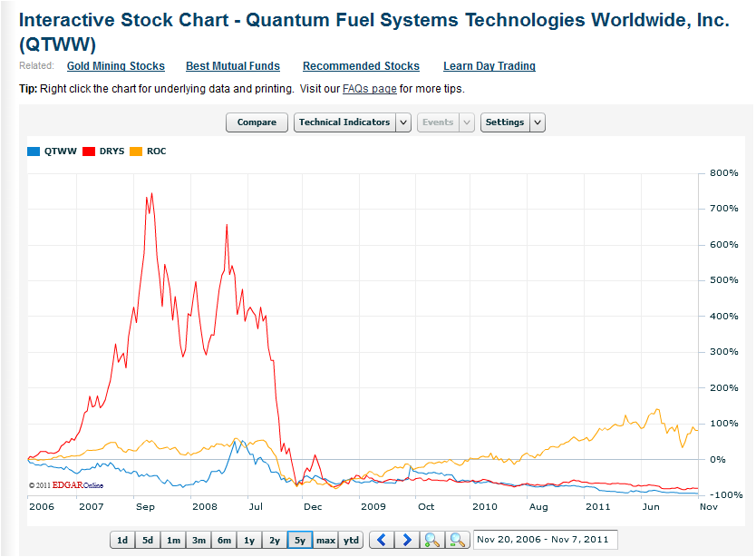Screen dimensions: 756x557
Task: Select the 1m time range
Action: click(173, 540)
